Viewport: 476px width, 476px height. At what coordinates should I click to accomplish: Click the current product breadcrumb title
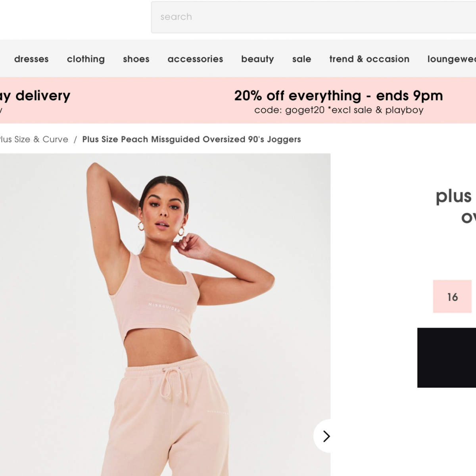(192, 140)
